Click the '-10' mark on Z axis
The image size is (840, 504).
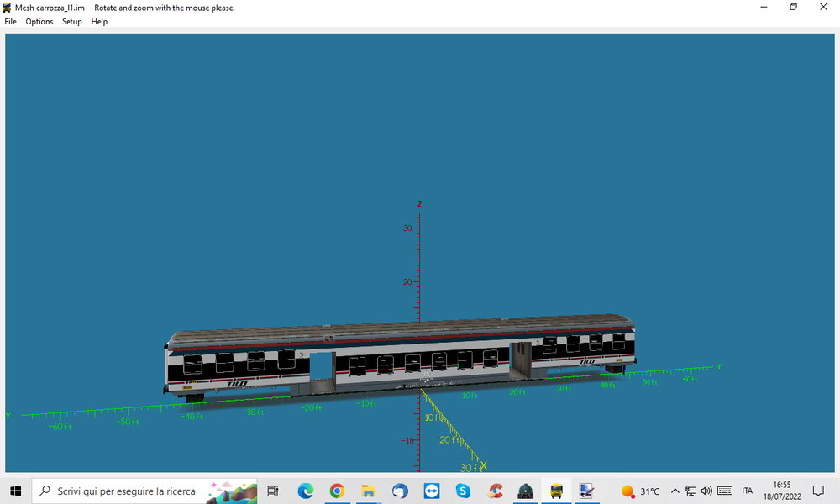tap(407, 440)
